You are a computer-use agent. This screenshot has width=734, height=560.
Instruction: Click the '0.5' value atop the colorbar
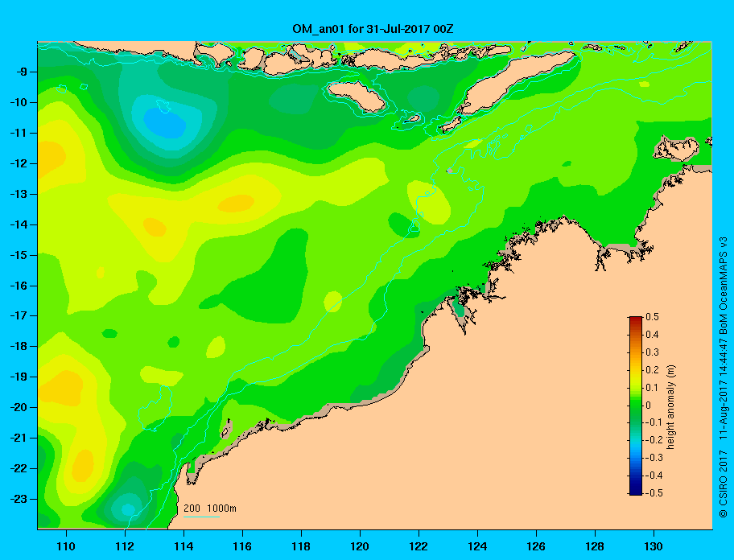pyautogui.click(x=652, y=317)
